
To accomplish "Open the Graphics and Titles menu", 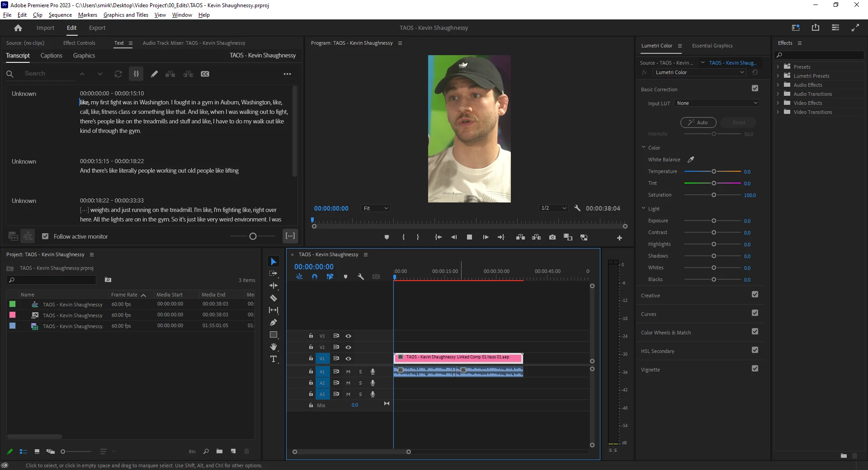I will point(126,15).
